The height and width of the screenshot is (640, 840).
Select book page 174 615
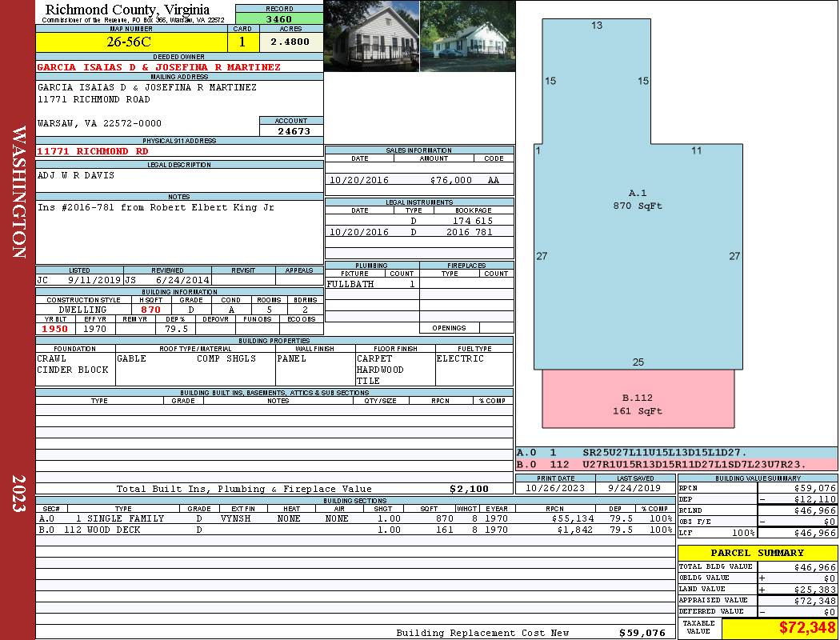click(473, 221)
